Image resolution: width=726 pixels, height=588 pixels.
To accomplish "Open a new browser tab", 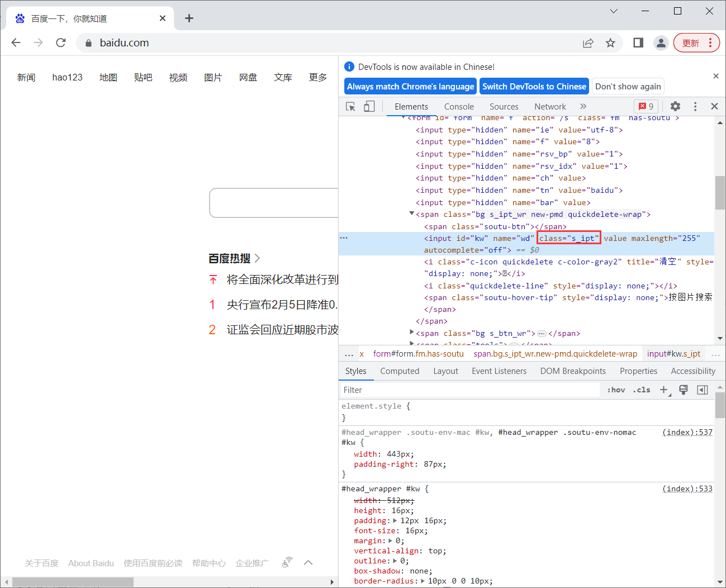I will pyautogui.click(x=189, y=18).
